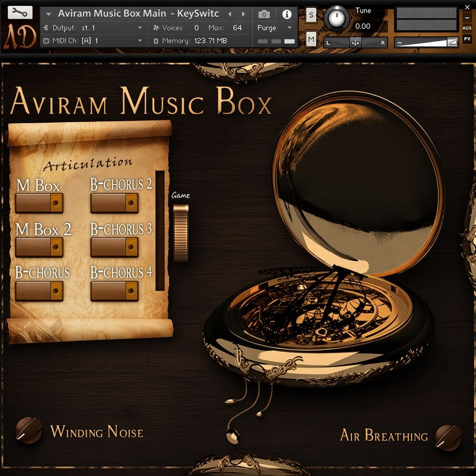This screenshot has width=476, height=476.
Task: Enable the M Box 2 articulation switch
Action: point(39,247)
